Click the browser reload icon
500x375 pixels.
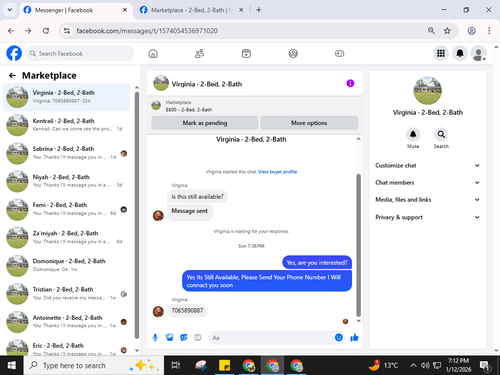[46, 31]
